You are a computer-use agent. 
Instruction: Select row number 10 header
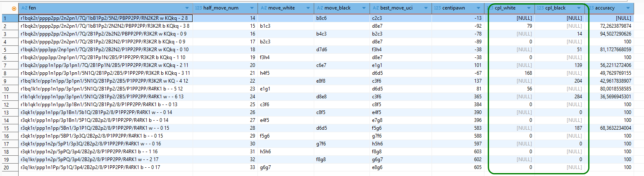(x=9, y=88)
